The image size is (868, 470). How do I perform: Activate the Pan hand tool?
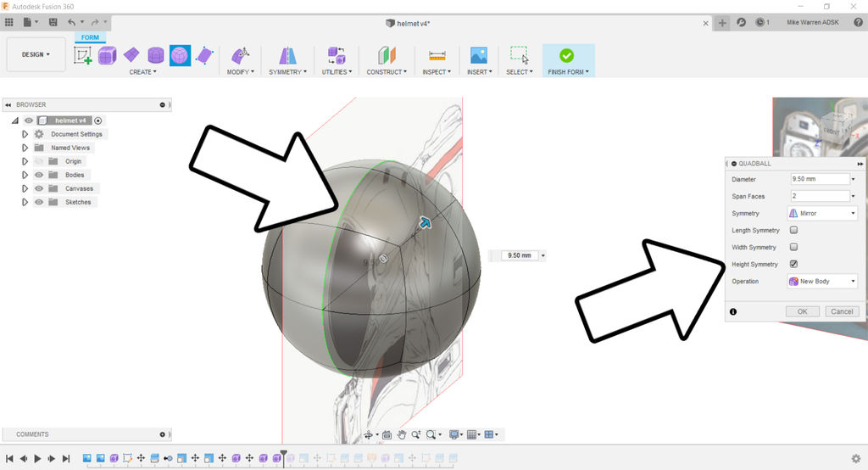(401, 435)
